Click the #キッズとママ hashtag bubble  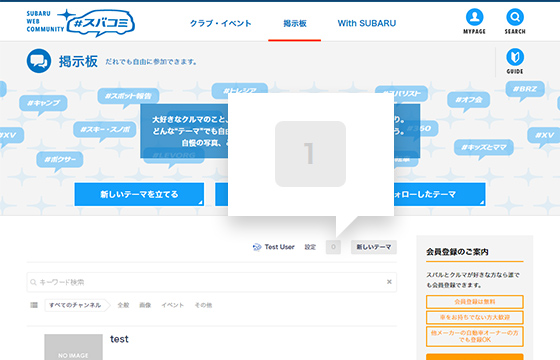pos(484,147)
